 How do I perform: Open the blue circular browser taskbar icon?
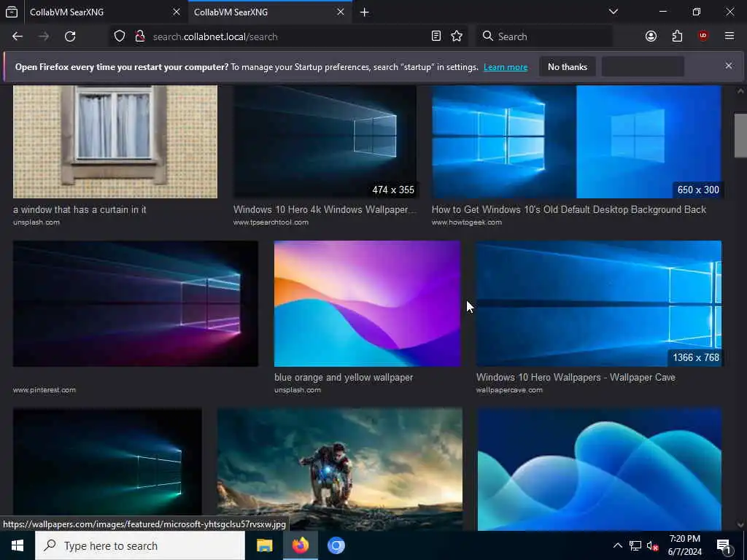336,545
